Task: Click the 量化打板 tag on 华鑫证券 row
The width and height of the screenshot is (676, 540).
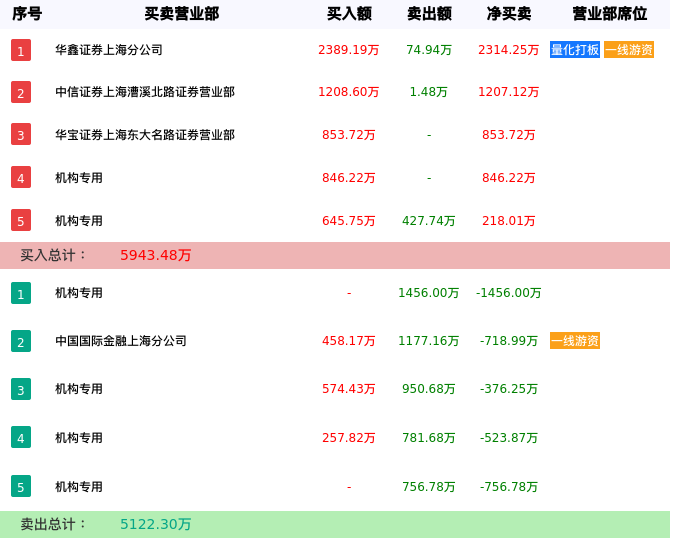Action: coord(575,50)
